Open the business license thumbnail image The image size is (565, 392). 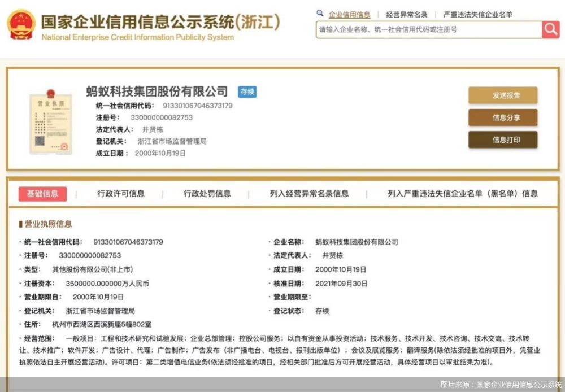click(x=51, y=122)
